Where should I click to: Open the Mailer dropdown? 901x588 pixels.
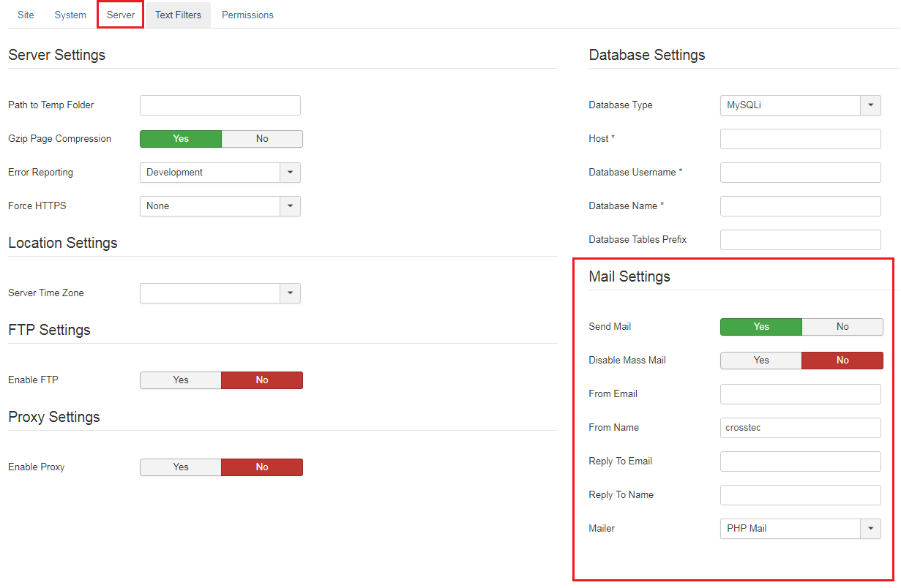801,529
